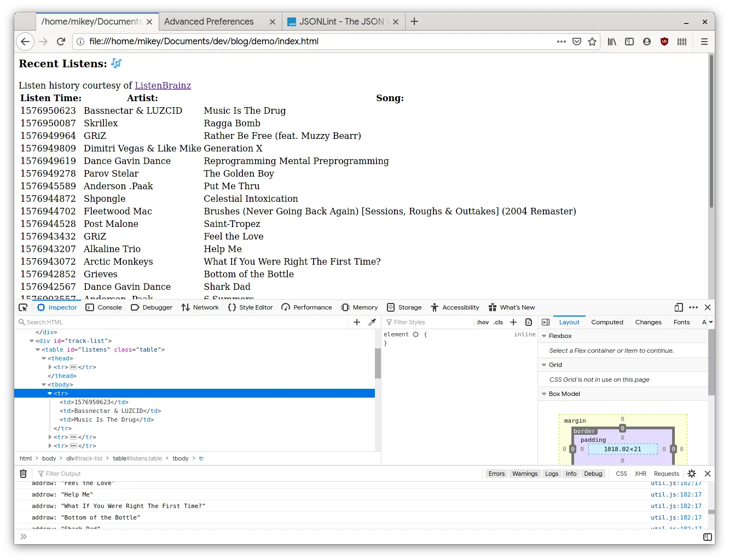The image size is (729, 560).
Task: Click the eyedropper color picker icon
Action: [372, 322]
